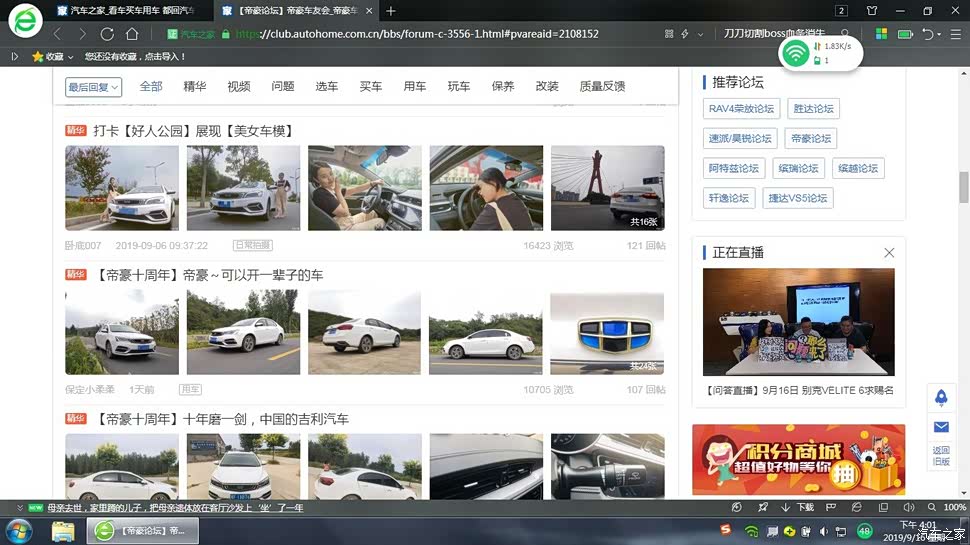Open the 速派/昊锐论坛 link
The image size is (970, 545).
pyautogui.click(x=740, y=139)
